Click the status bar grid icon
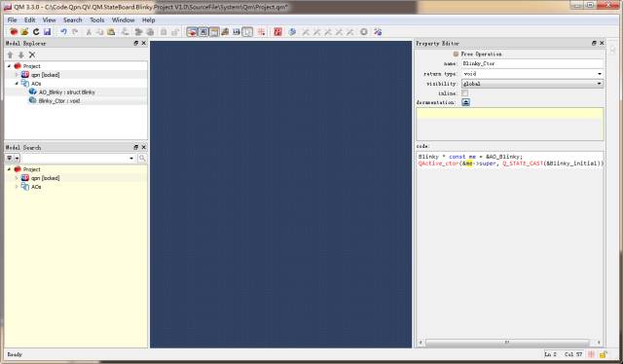Viewport: 623px width, 364px height. 592,354
